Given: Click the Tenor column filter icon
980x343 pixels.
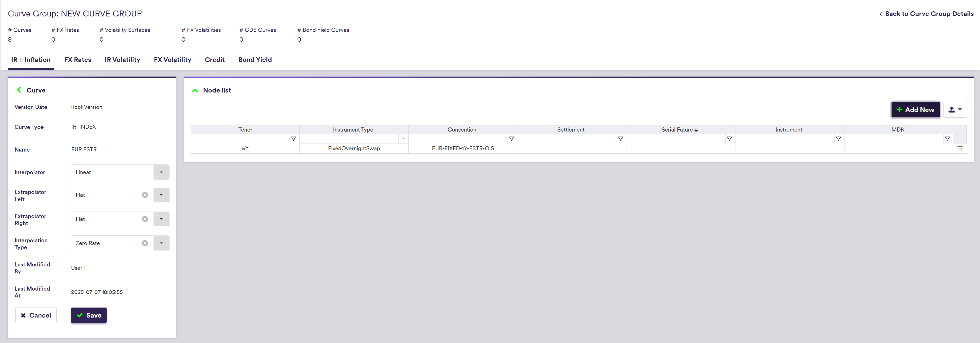Looking at the screenshot, I should (x=293, y=139).
